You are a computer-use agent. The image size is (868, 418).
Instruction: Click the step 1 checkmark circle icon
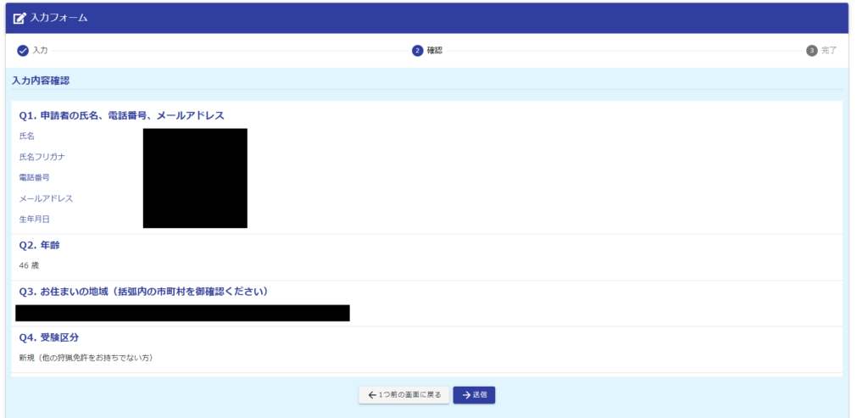(23, 51)
